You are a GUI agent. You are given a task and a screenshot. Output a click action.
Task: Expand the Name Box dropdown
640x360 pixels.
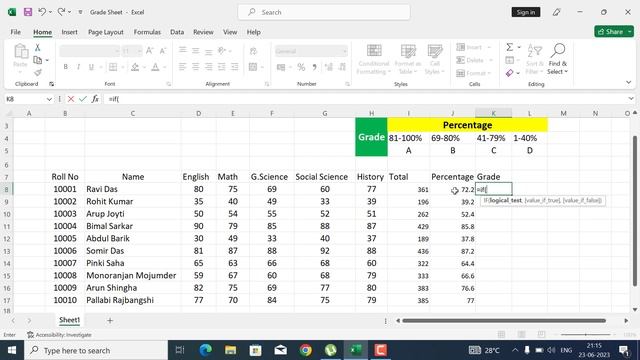pos(49,99)
